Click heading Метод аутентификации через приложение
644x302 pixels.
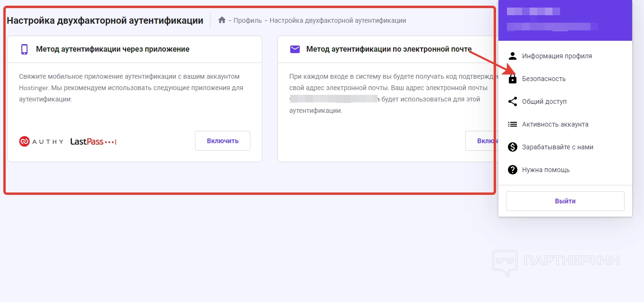[x=113, y=49]
